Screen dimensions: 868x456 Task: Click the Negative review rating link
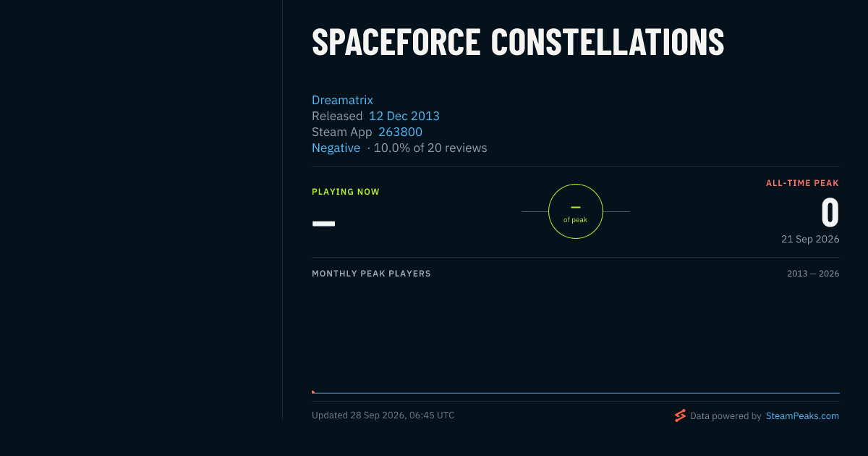pyautogui.click(x=336, y=148)
